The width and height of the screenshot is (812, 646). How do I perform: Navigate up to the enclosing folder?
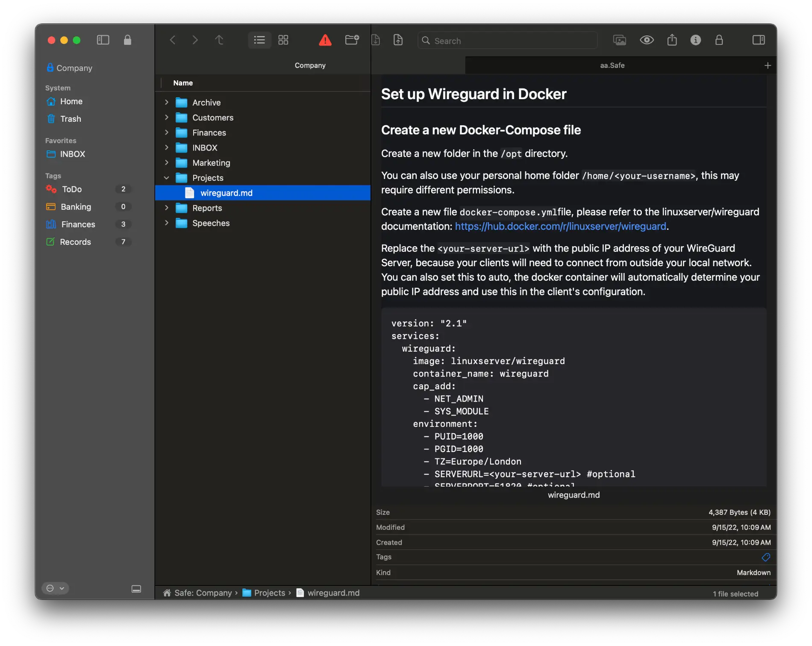click(x=219, y=40)
